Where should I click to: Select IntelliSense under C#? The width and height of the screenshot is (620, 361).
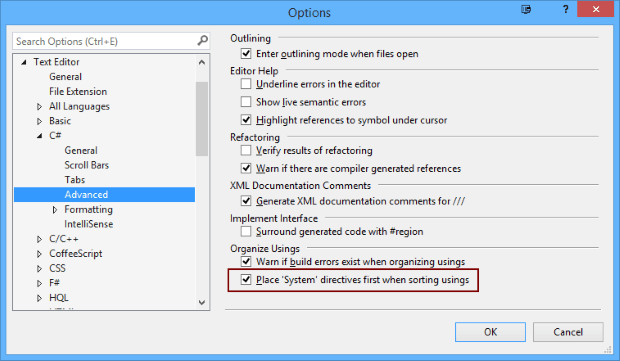point(89,224)
